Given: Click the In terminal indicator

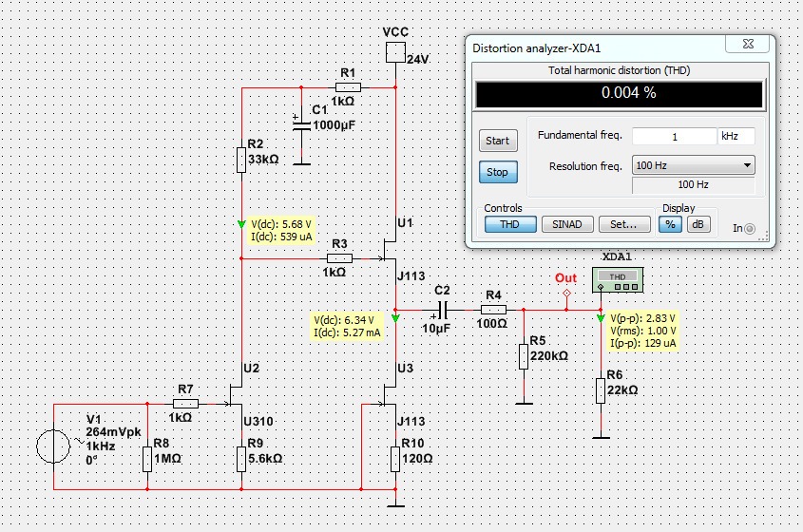Looking at the screenshot, I should 749,228.
